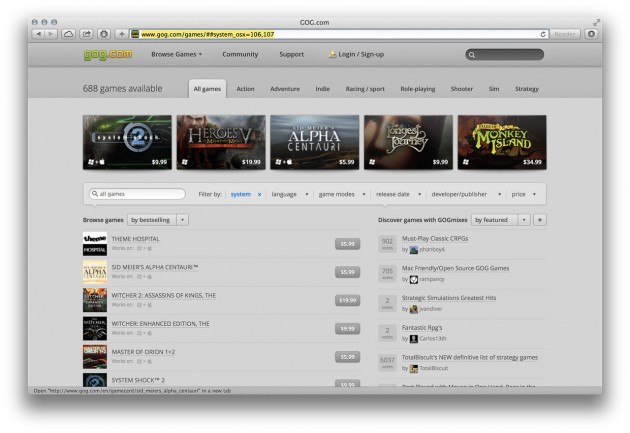
Task: Click the all games search box
Action: pos(137,194)
